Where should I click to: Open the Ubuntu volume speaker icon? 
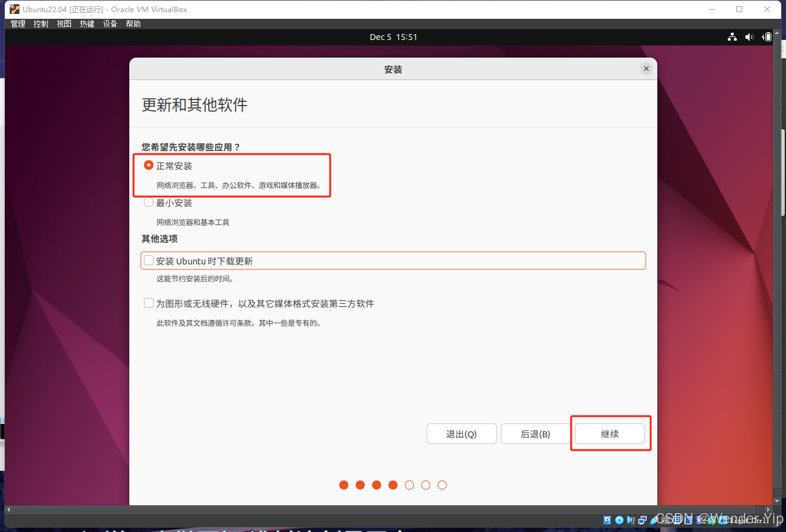coord(750,37)
